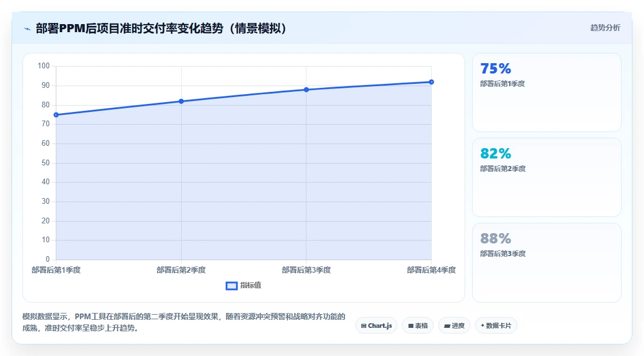The height and width of the screenshot is (356, 644).
Task: Click the summary paragraph starting 模拟数据显示
Action: [x=183, y=322]
